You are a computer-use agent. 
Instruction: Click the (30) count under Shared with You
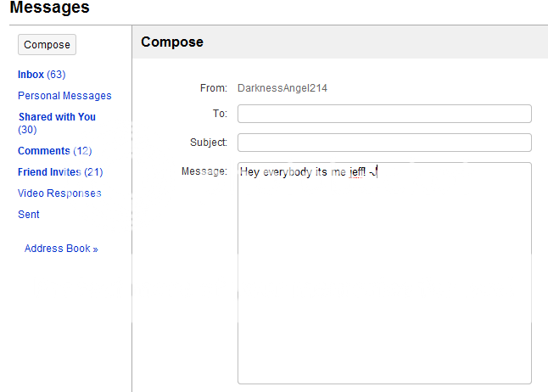pyautogui.click(x=27, y=130)
